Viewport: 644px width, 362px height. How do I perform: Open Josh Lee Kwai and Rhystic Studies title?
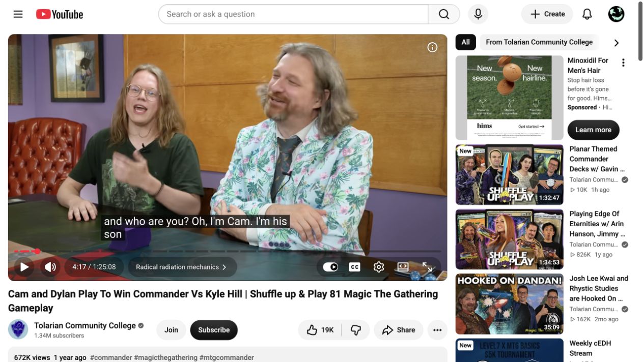click(599, 288)
